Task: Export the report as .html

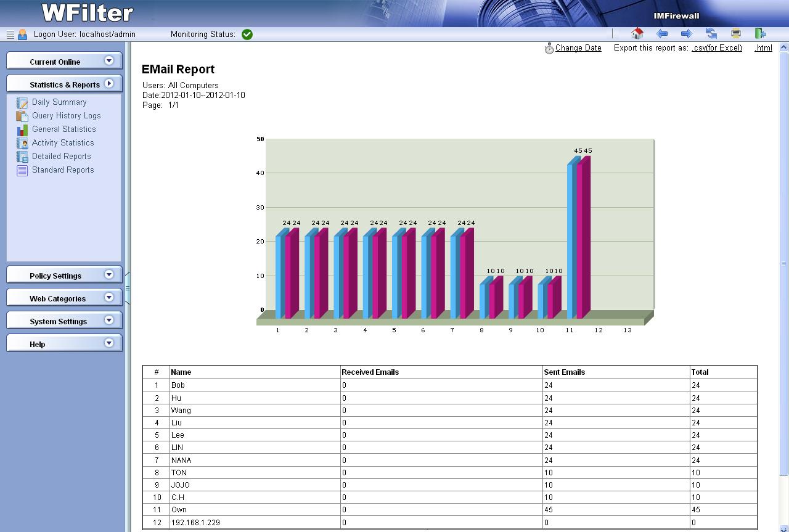Action: point(763,48)
